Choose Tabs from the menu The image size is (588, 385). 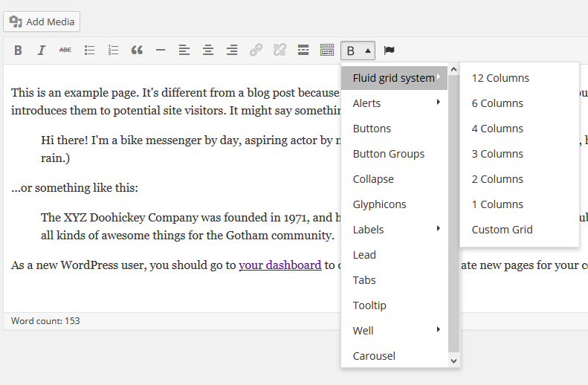point(394,280)
